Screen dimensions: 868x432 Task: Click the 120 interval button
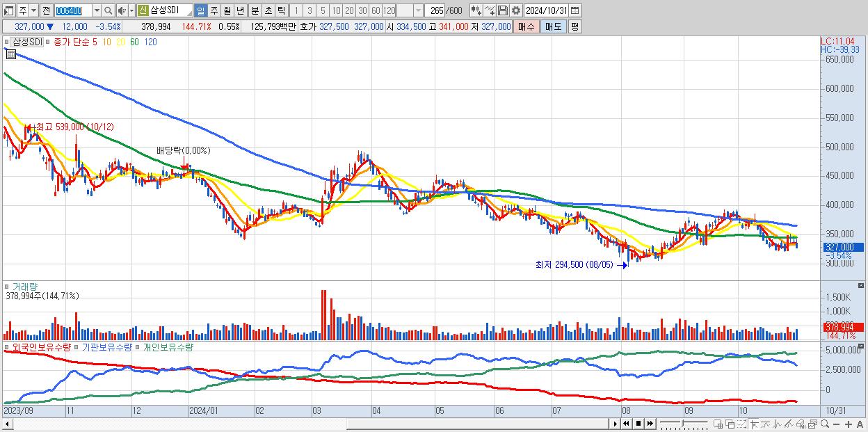click(x=389, y=10)
